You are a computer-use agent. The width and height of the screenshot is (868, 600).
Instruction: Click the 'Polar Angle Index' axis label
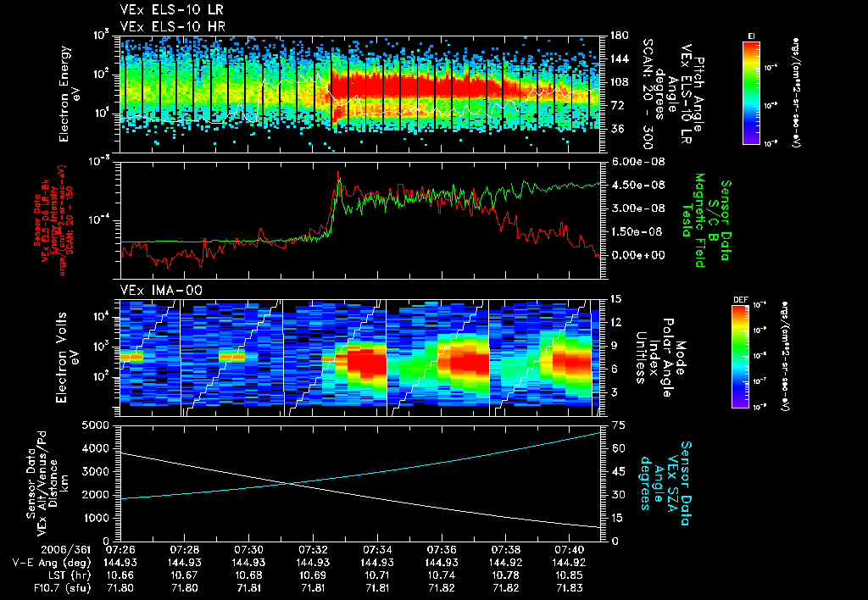[x=659, y=358]
